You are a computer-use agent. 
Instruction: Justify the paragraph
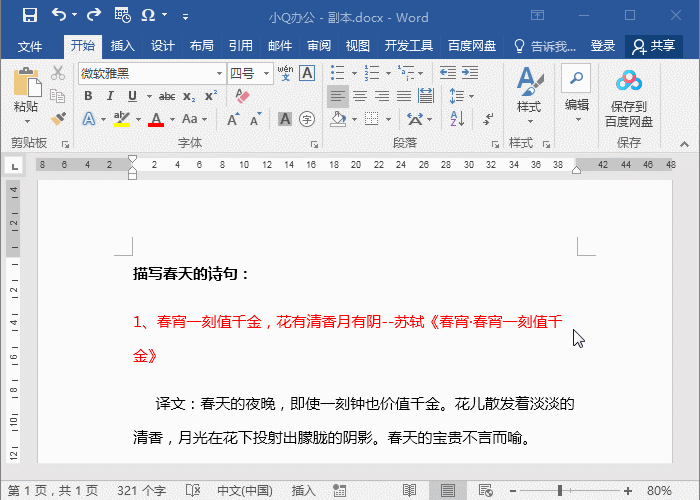404,96
